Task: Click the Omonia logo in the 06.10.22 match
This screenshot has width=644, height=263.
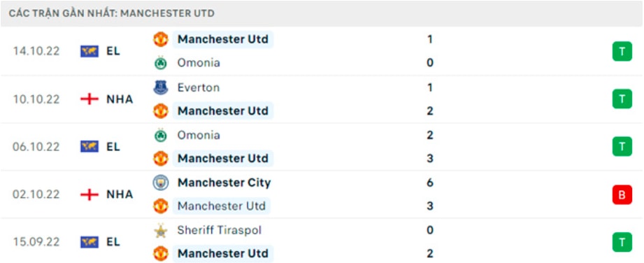Action: click(x=161, y=135)
